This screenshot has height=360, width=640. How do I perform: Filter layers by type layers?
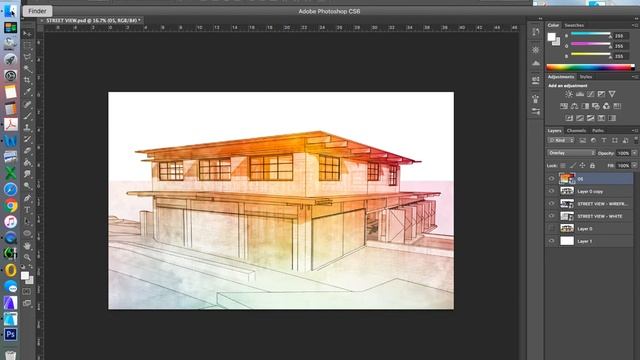(x=604, y=140)
